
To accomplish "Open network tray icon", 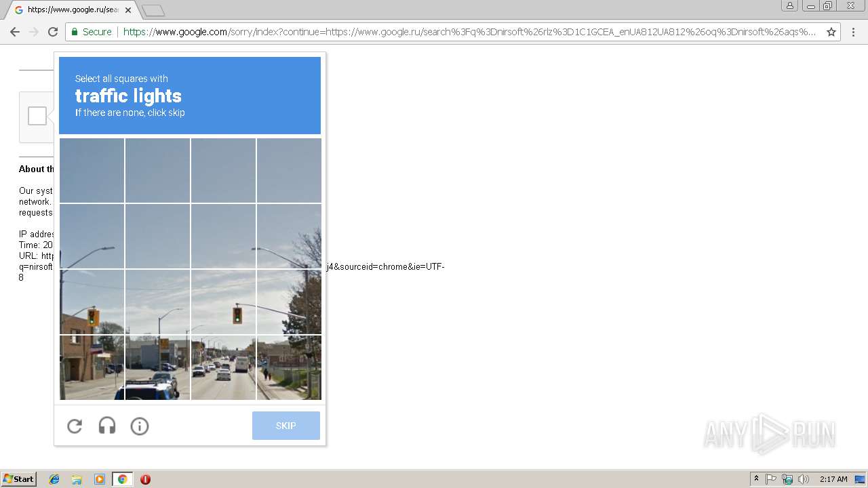I will click(787, 479).
